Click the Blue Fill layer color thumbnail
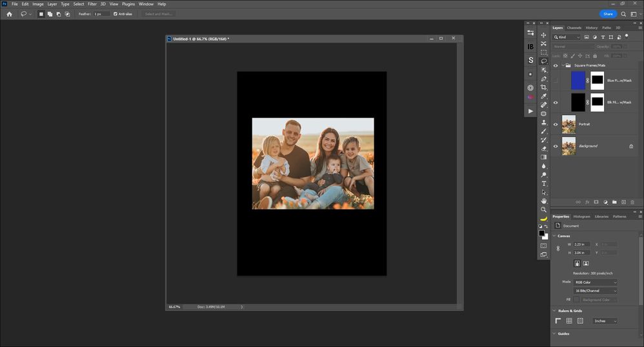The image size is (644, 347). pyautogui.click(x=578, y=81)
